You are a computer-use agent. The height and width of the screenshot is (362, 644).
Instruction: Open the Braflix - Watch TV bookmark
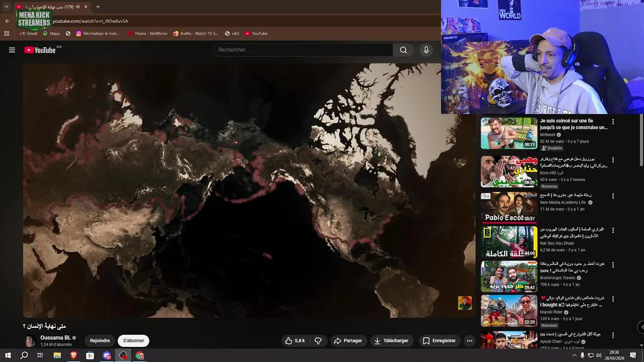coord(196,34)
